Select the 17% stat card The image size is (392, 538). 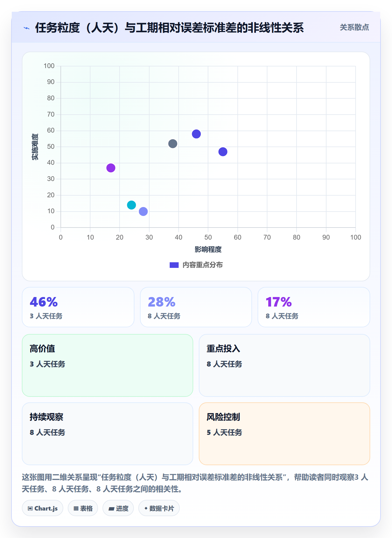[x=314, y=307]
